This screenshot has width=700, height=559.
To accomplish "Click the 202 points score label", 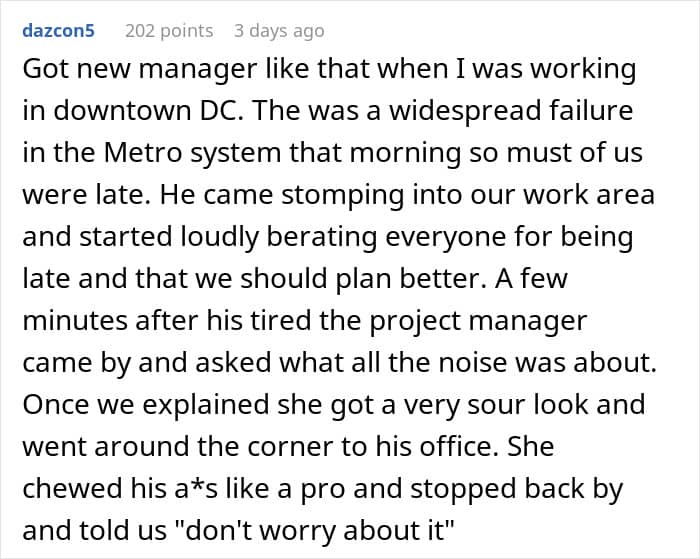I will click(x=169, y=31).
